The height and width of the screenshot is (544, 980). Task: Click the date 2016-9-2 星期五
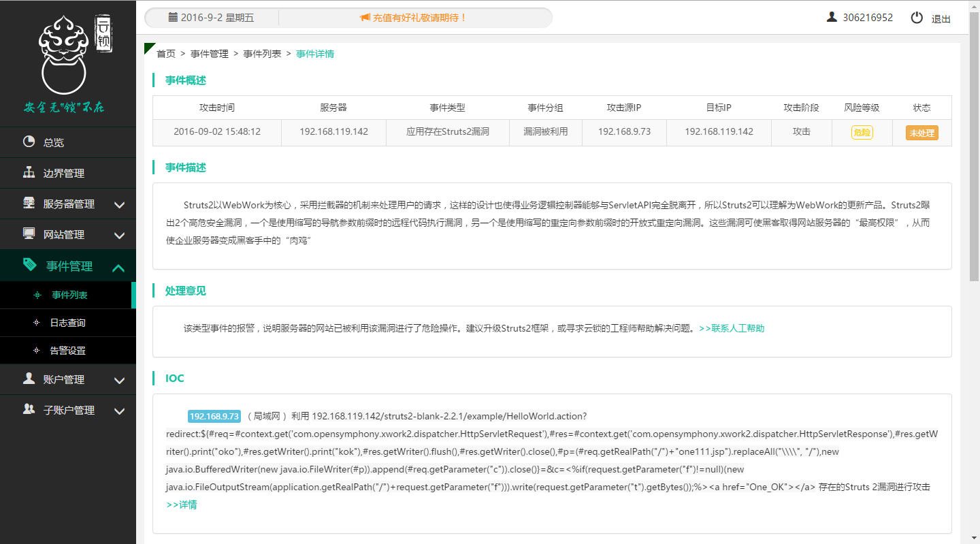(218, 18)
